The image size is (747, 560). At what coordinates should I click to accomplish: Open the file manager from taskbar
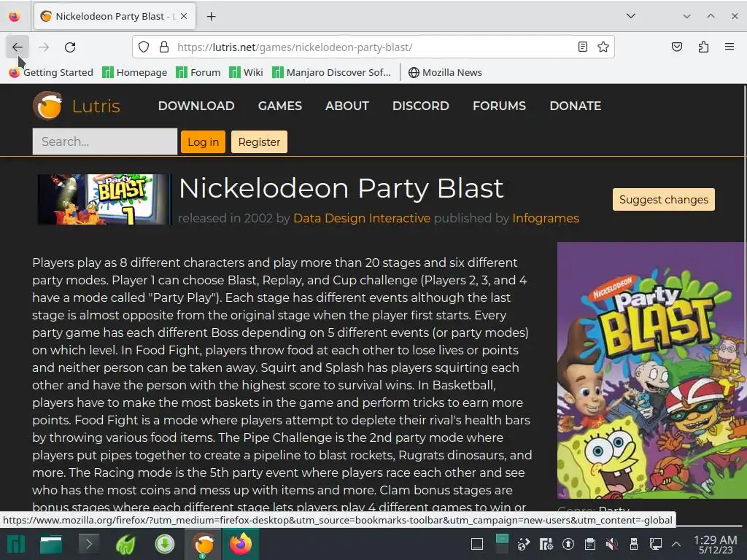[x=50, y=544]
